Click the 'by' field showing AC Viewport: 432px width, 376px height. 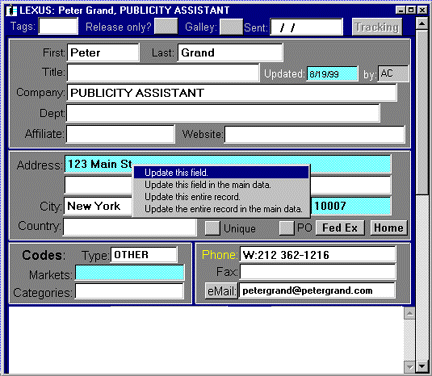coord(393,73)
